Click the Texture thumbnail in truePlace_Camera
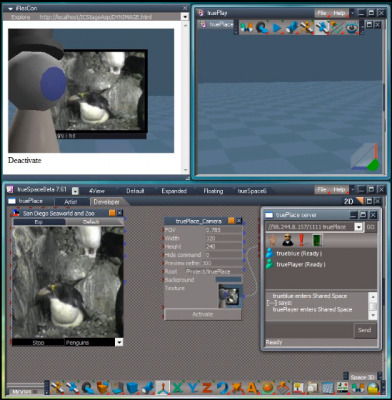This screenshot has width=392, height=400. (230, 296)
